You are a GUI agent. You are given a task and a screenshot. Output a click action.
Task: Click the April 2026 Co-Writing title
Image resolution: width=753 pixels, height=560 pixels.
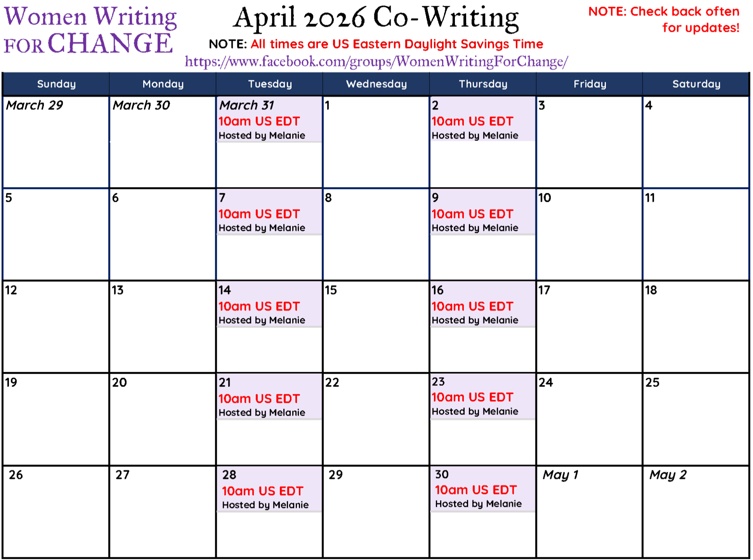click(x=376, y=18)
